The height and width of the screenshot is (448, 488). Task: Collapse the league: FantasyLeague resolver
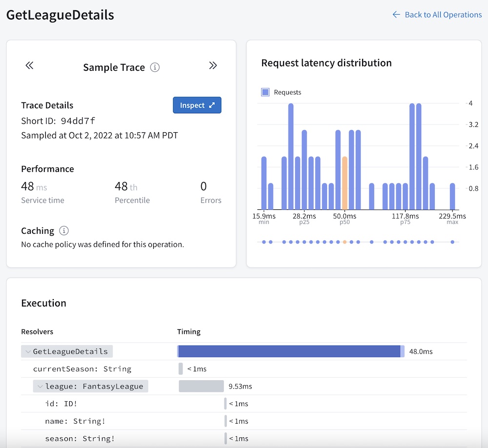pos(40,387)
